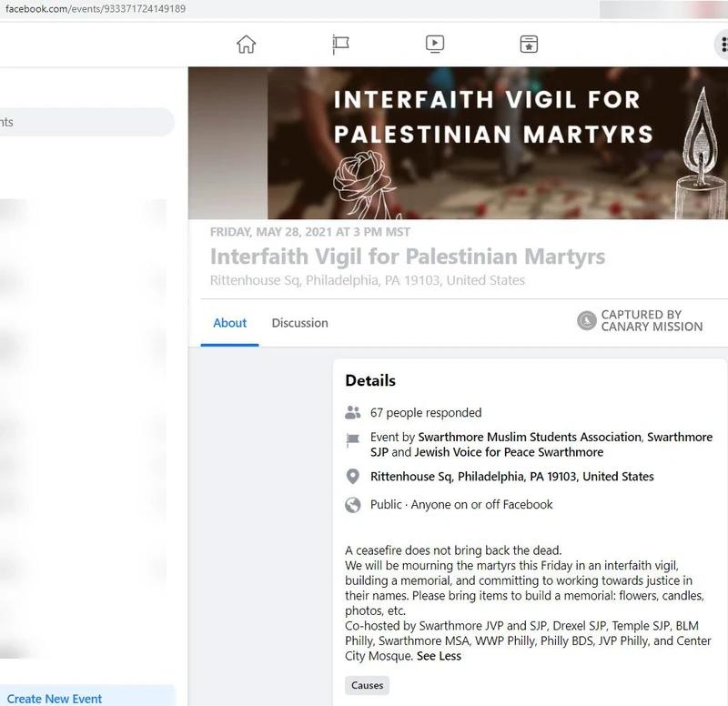728x706 pixels.
Task: Open the menu grid icon
Action: pyautogui.click(x=722, y=45)
